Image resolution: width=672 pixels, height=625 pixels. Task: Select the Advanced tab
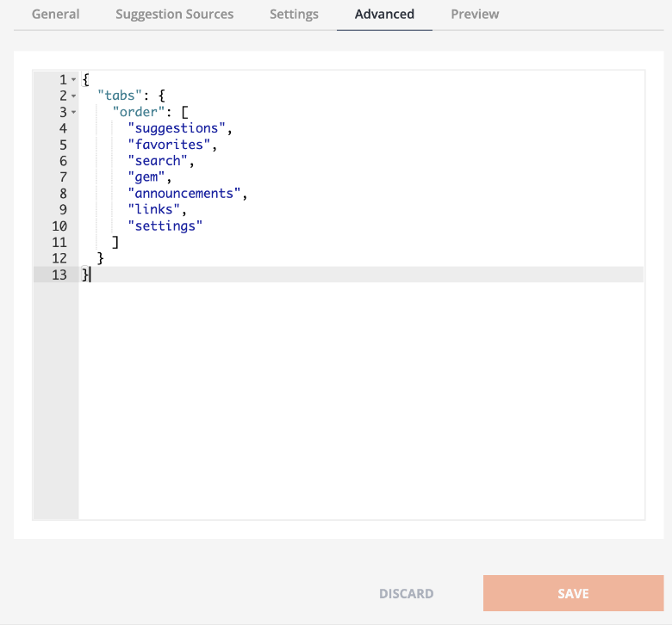(x=384, y=14)
